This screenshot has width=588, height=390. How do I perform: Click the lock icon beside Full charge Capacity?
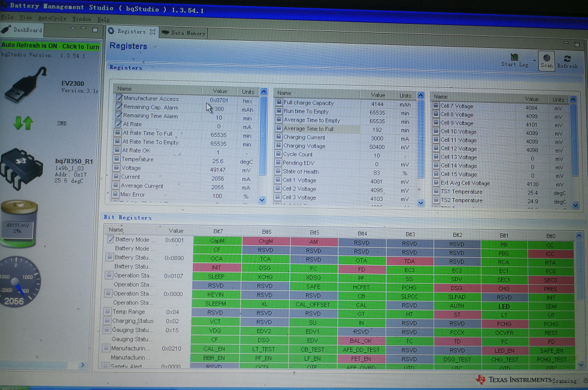(x=279, y=102)
